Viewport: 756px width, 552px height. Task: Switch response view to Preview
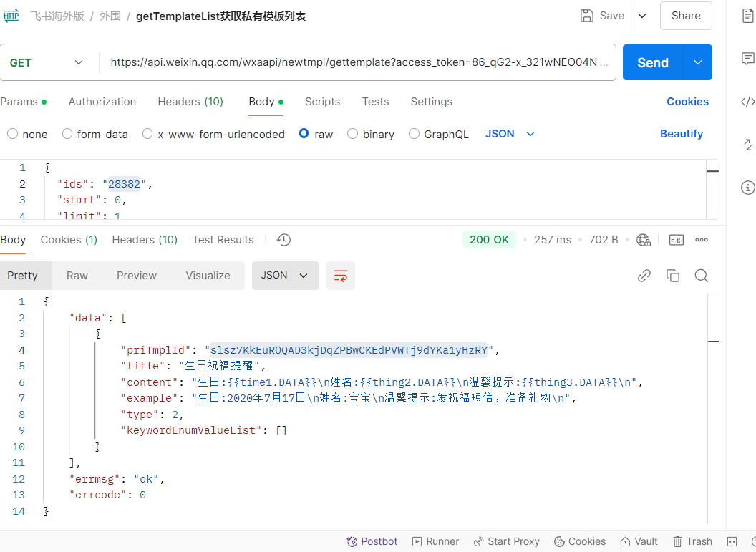137,276
